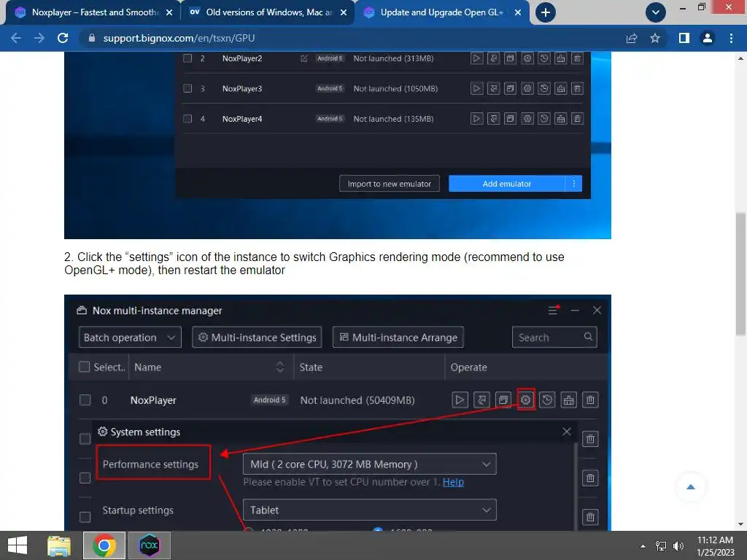This screenshot has width=747, height=560.
Task: Click the play icon for NoxPlayer instance 0
Action: tap(460, 400)
